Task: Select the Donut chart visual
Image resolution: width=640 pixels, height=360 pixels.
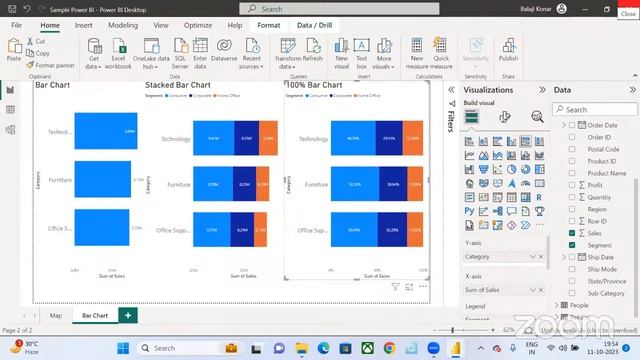Action: click(525, 169)
